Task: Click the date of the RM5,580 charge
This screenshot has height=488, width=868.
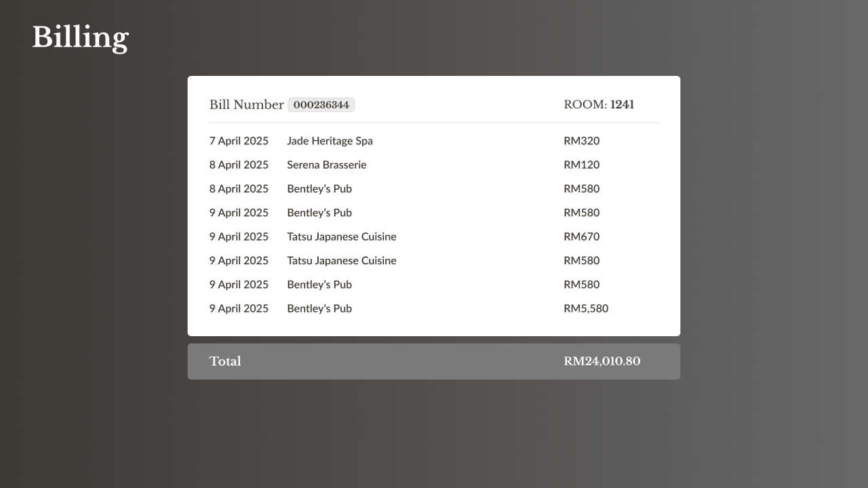Action: 239,308
